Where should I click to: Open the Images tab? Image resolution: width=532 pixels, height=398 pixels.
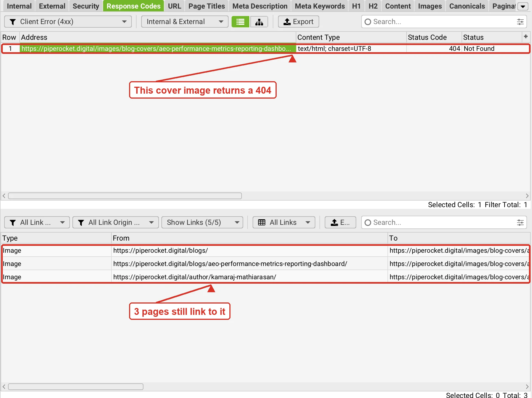click(430, 6)
